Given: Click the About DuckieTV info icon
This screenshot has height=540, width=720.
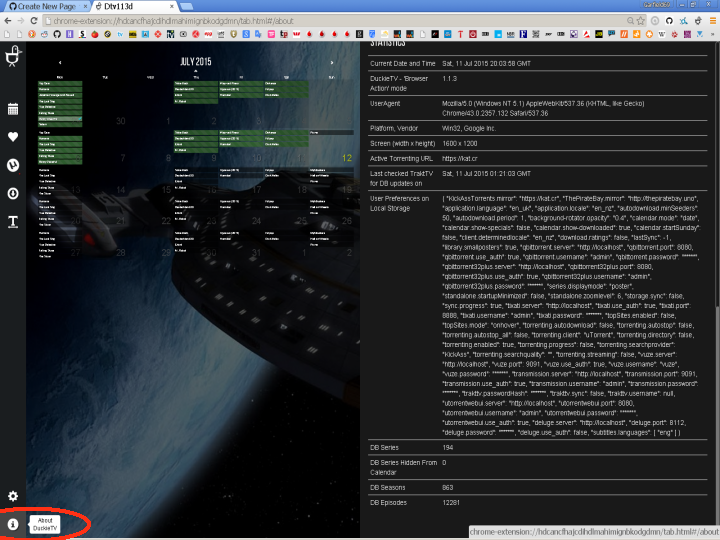Looking at the screenshot, I should 13,524.
